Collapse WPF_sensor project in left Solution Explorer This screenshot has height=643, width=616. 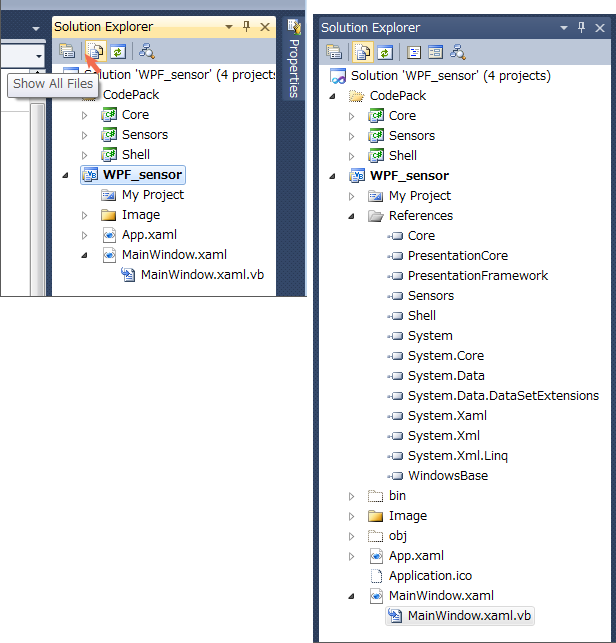pos(65,176)
